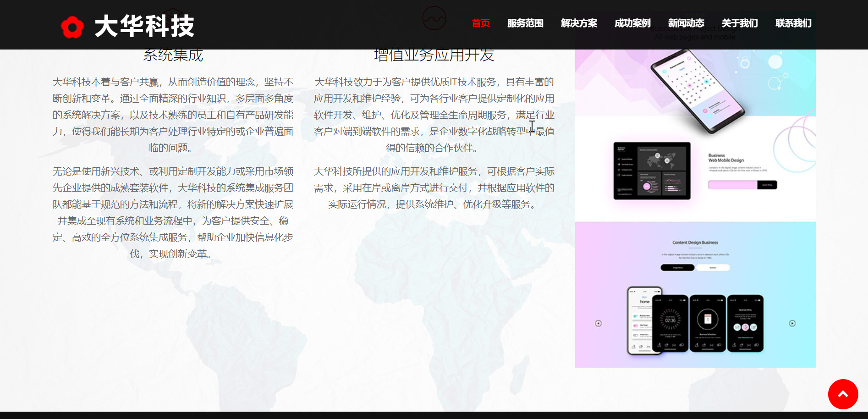Click paragraph starting 大华科技致力于为客户提供
This screenshot has height=419, width=868.
click(x=434, y=115)
